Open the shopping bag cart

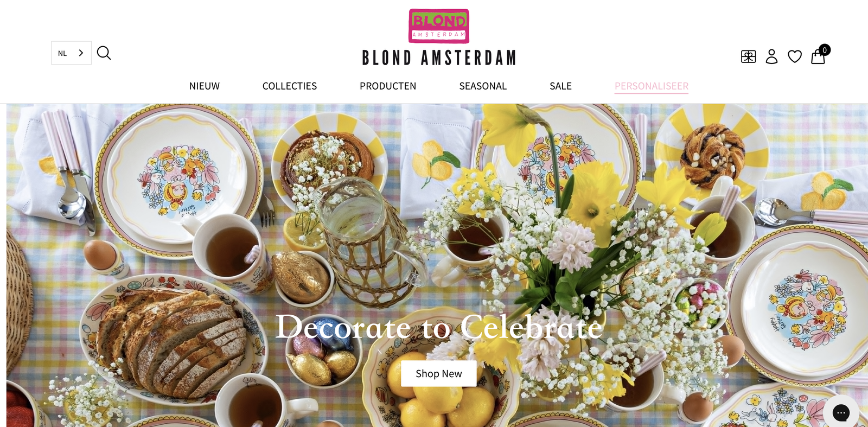pyautogui.click(x=818, y=57)
